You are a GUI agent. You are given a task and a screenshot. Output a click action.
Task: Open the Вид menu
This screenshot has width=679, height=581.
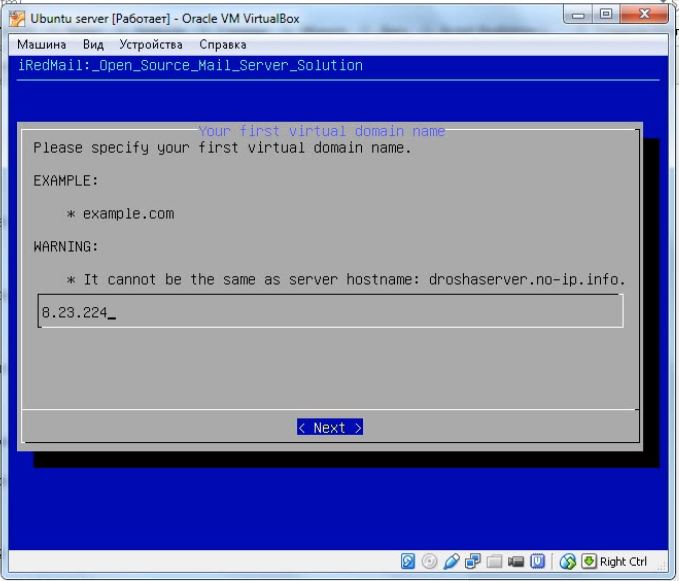[x=93, y=45]
